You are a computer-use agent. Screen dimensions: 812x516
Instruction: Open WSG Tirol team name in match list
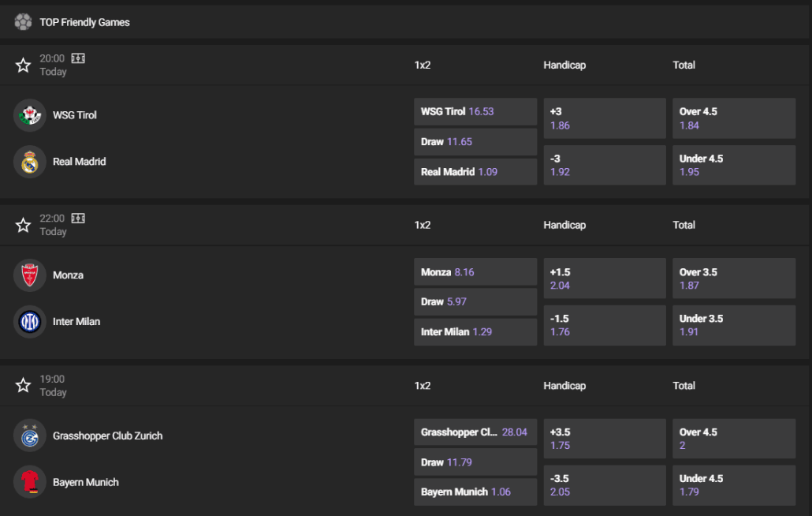[75, 115]
